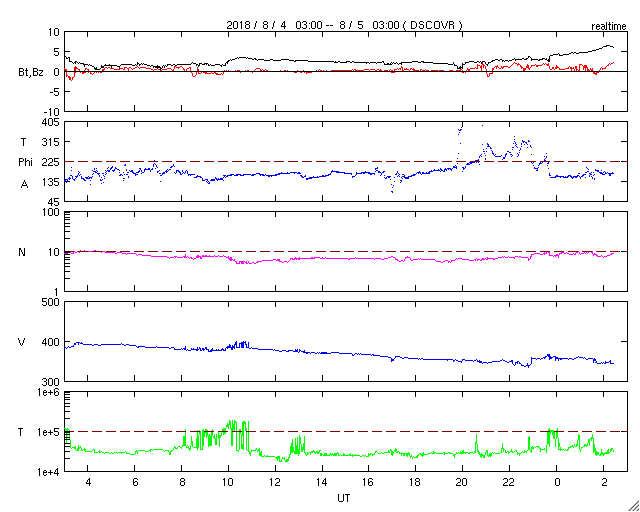640x512 pixels.
Task: Click the '18' hour tick on UT axis
Action: (416, 482)
